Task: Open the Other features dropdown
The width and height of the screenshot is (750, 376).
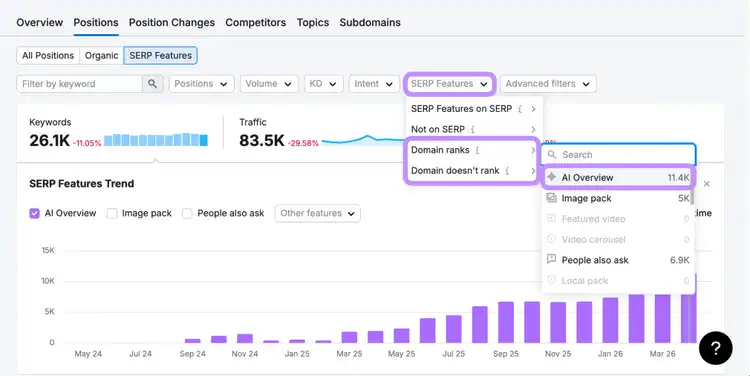Action: click(318, 213)
